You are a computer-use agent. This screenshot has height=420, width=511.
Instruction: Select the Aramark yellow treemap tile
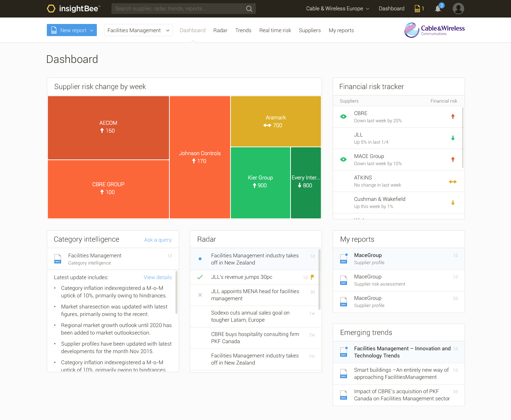276,121
